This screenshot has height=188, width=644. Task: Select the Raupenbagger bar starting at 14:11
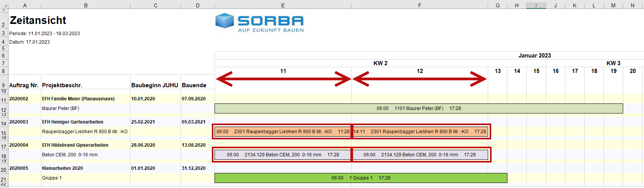click(420, 132)
